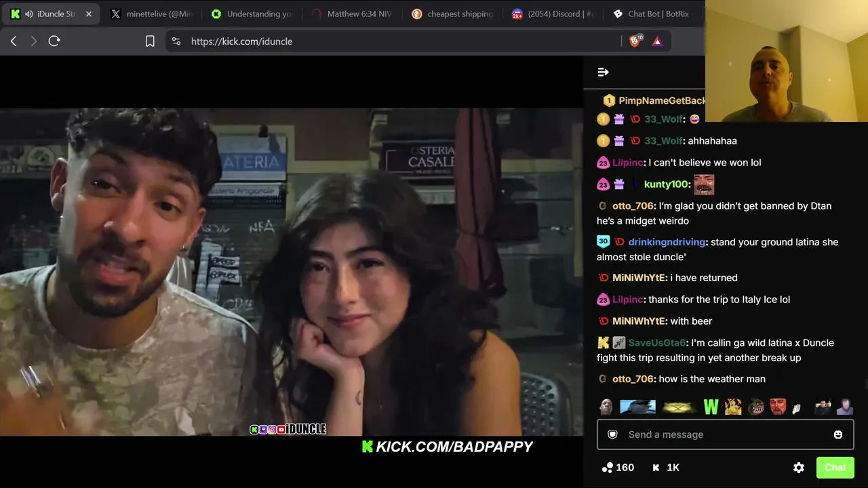This screenshot has width=868, height=488.
Task: Bookmark this page
Action: click(150, 41)
